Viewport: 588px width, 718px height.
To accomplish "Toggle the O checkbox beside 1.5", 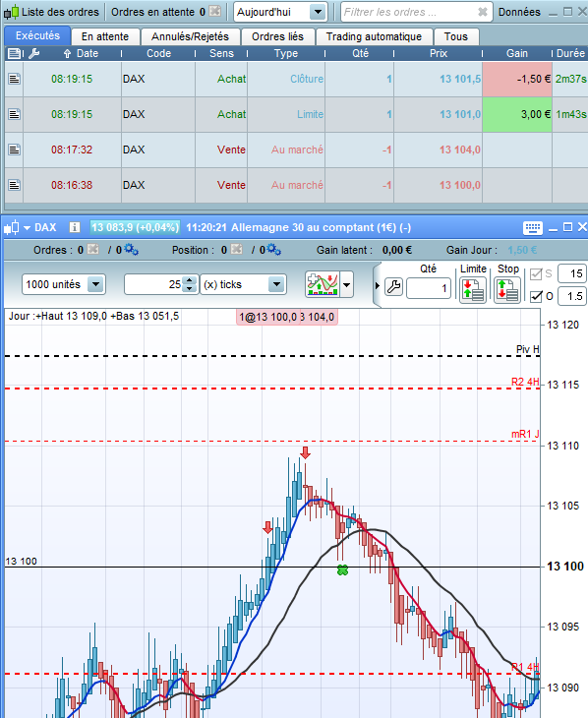I will click(536, 296).
